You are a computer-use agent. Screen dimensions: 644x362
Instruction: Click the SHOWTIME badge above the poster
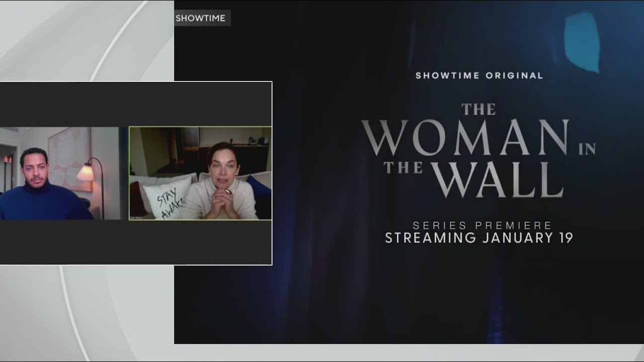(x=202, y=18)
